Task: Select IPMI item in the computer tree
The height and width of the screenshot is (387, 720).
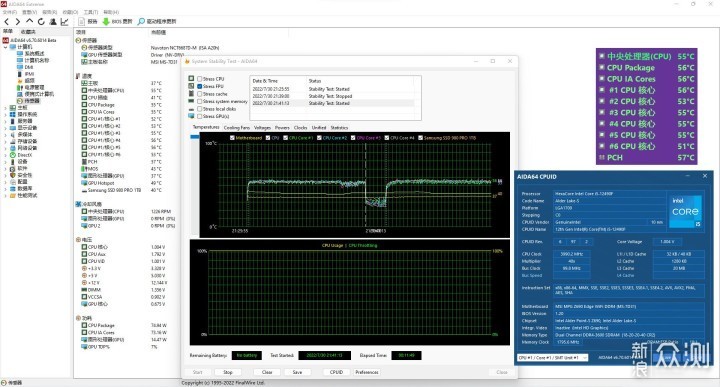Action: click(29, 74)
